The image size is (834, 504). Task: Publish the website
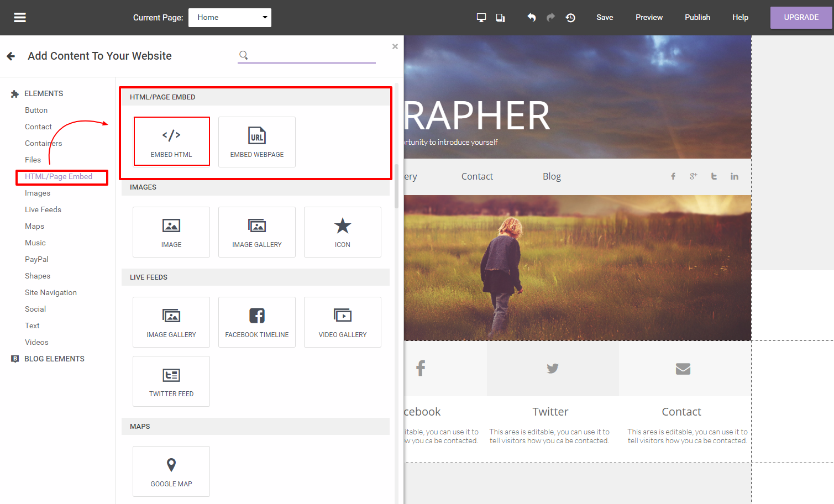697,18
